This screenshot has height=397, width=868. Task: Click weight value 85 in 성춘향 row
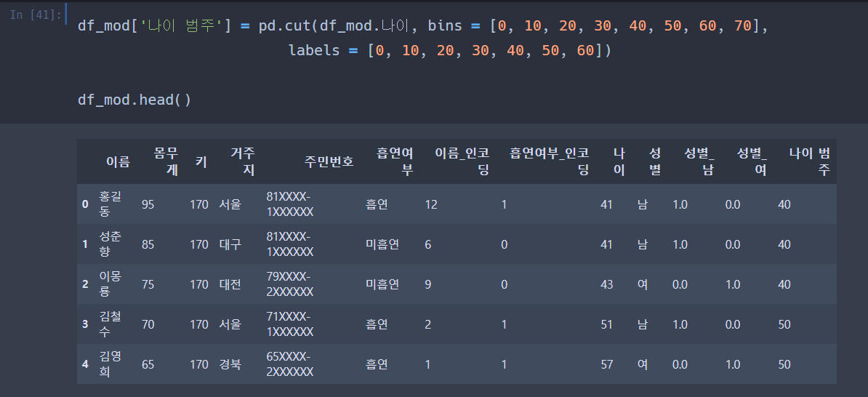pos(148,244)
